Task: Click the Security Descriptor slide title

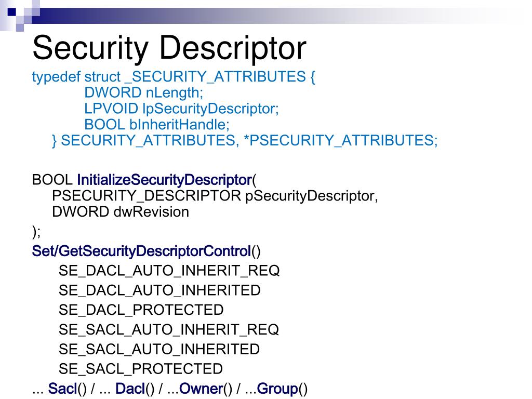Action: click(x=169, y=48)
